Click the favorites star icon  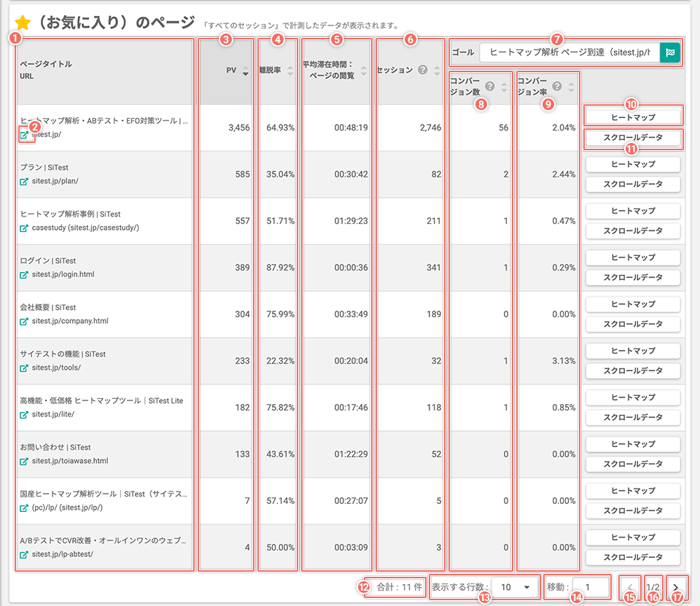pyautogui.click(x=23, y=23)
